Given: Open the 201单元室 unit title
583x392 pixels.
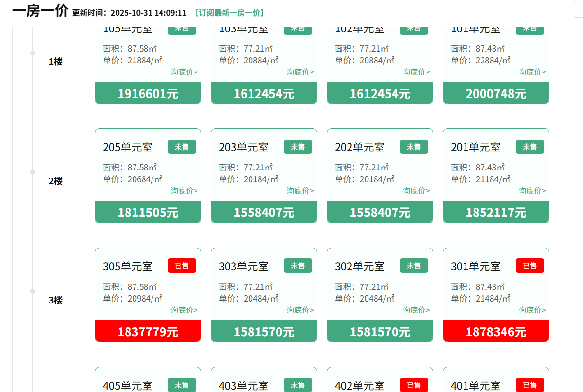Looking at the screenshot, I should point(475,147).
